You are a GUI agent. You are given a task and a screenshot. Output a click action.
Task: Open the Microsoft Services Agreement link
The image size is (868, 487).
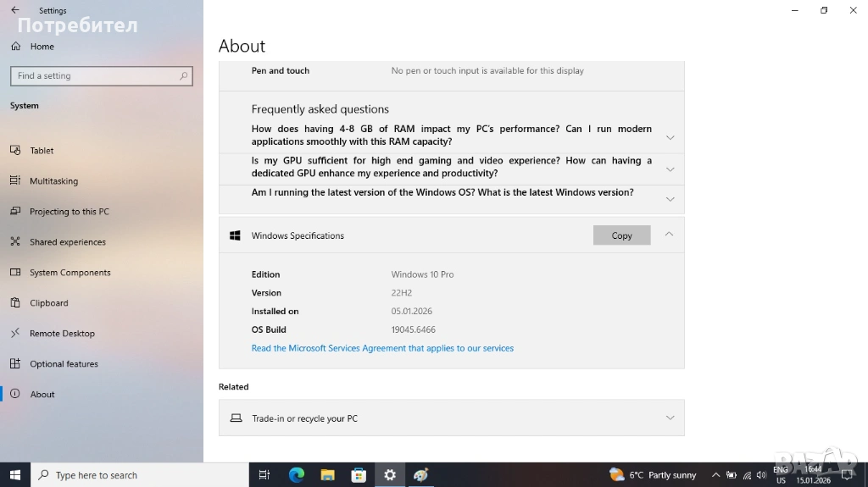[x=382, y=348]
